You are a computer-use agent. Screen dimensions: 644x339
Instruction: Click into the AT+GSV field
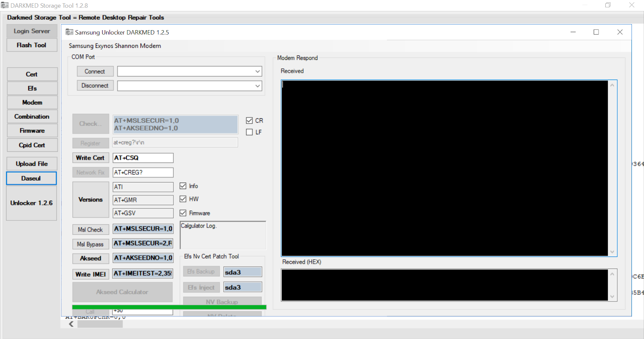coord(143,213)
